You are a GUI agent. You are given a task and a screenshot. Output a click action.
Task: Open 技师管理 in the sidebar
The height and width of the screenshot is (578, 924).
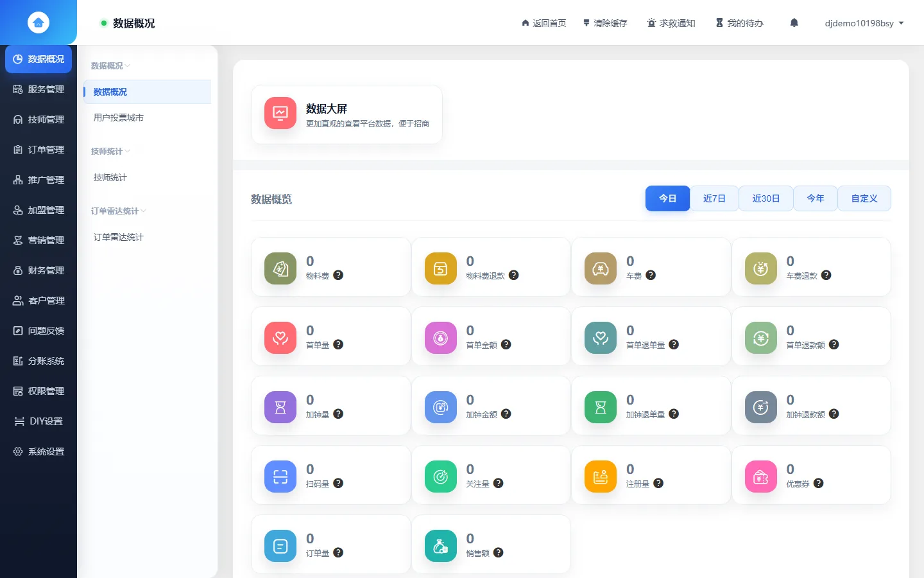tap(38, 119)
